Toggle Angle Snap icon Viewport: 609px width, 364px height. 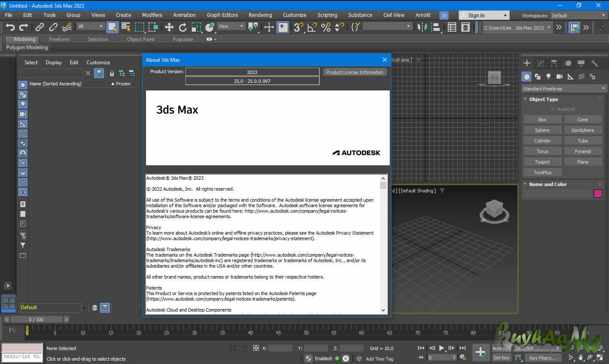312,27
